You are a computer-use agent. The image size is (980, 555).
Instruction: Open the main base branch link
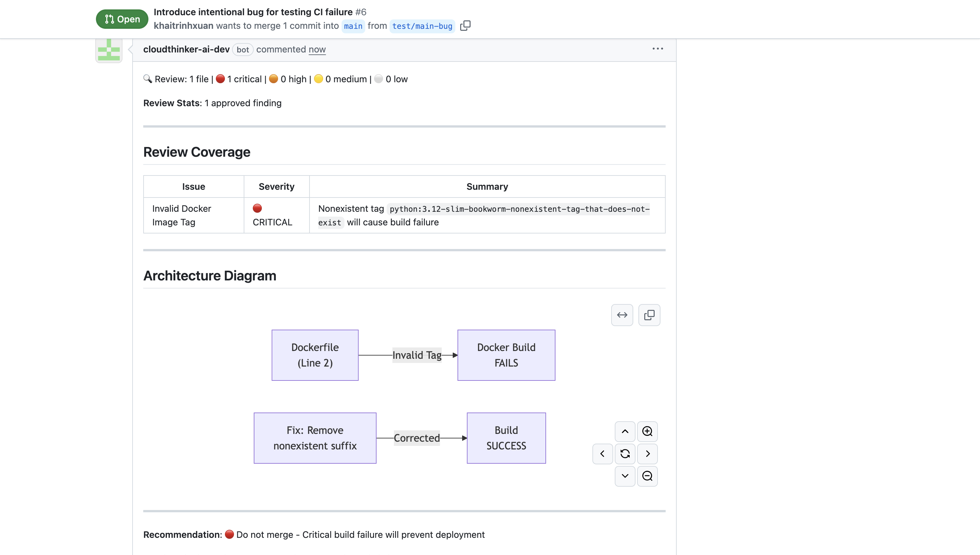click(x=353, y=26)
